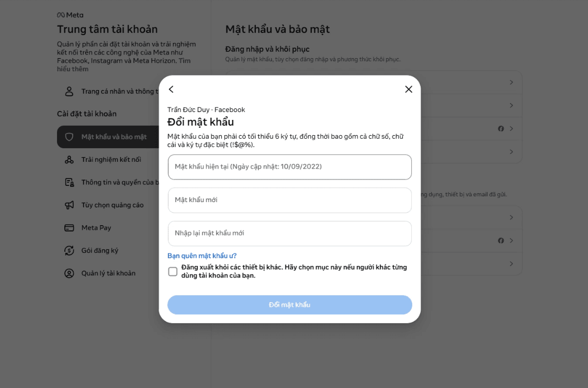The image size is (588, 388).
Task: Expand the chevron next to the Facebook badge row
Action: pos(512,128)
